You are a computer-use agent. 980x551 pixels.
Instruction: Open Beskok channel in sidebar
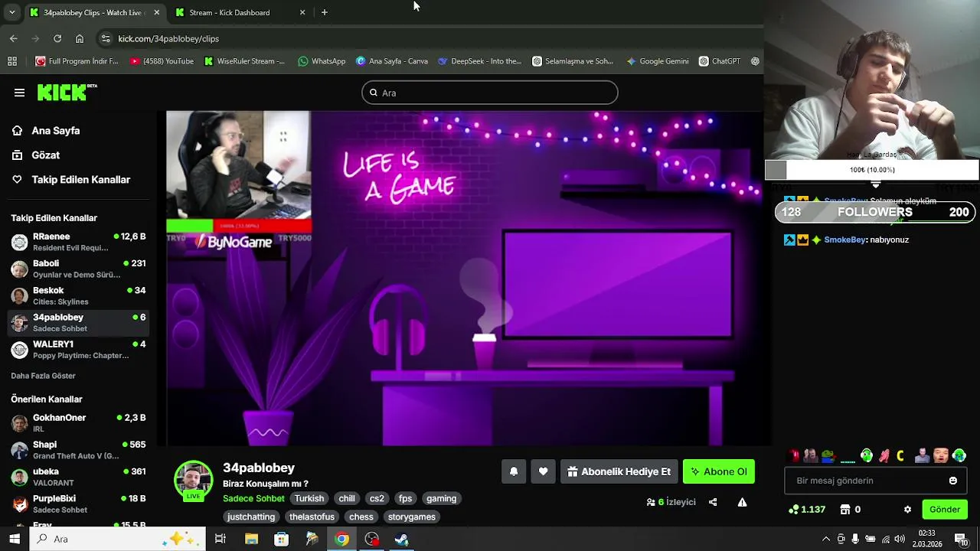pyautogui.click(x=78, y=295)
